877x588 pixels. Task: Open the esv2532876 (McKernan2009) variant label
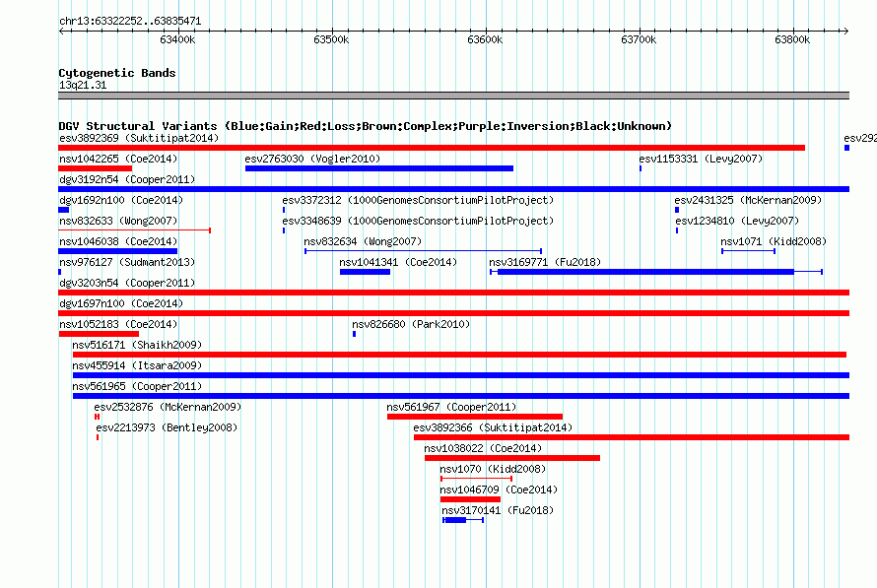coord(168,407)
